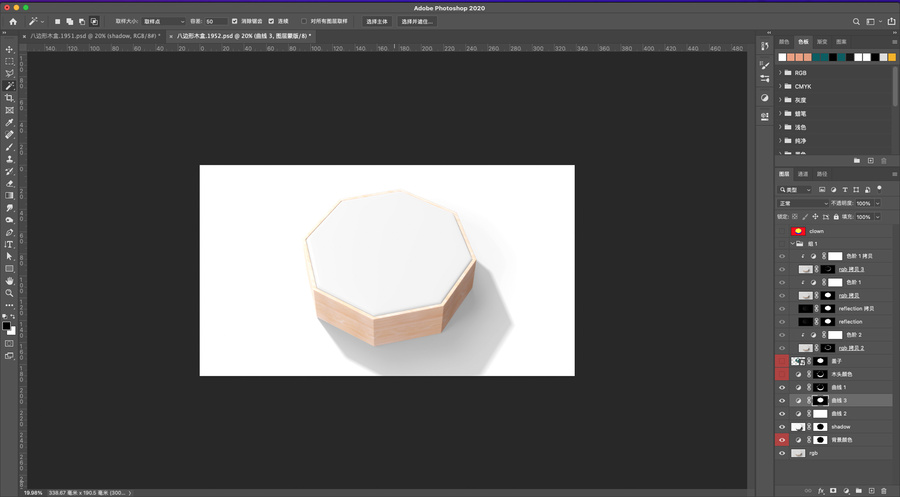
Task: Toggle the anti-alias 消除锯齿 checkbox
Action: tap(234, 21)
